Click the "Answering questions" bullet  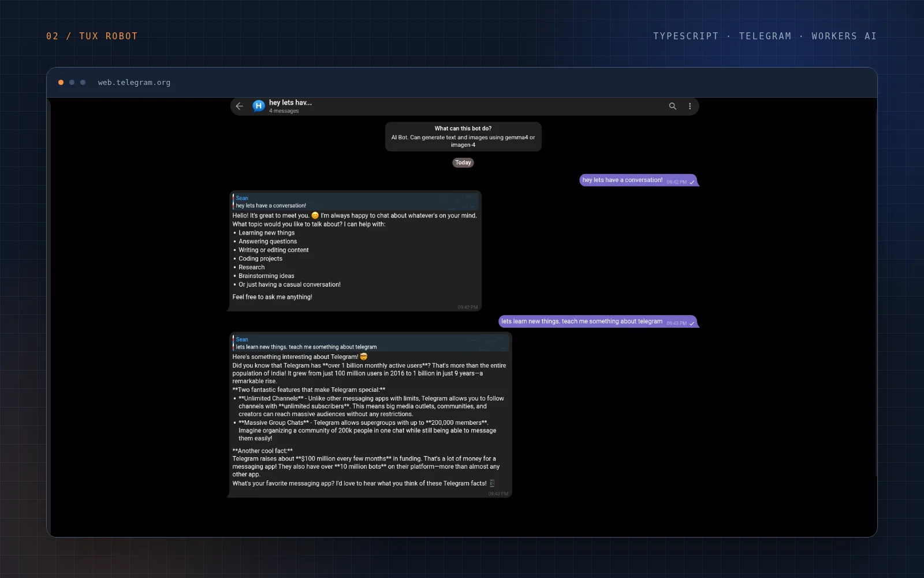268,242
